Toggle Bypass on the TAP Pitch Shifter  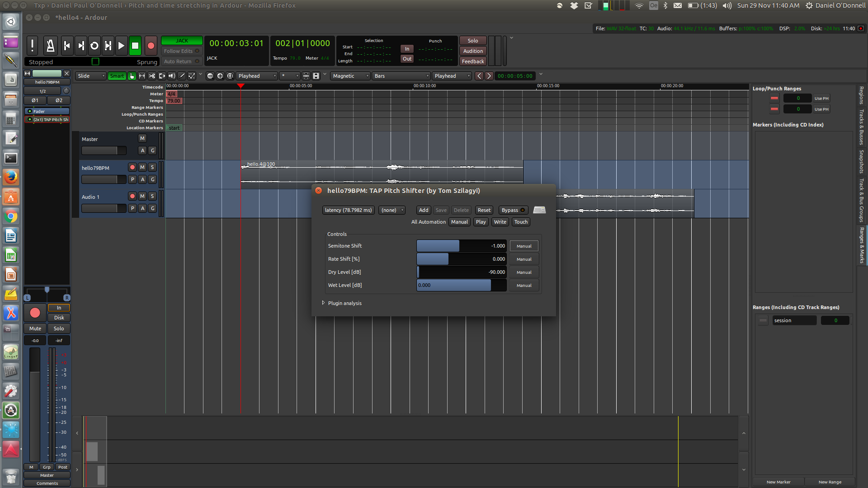[x=513, y=210]
